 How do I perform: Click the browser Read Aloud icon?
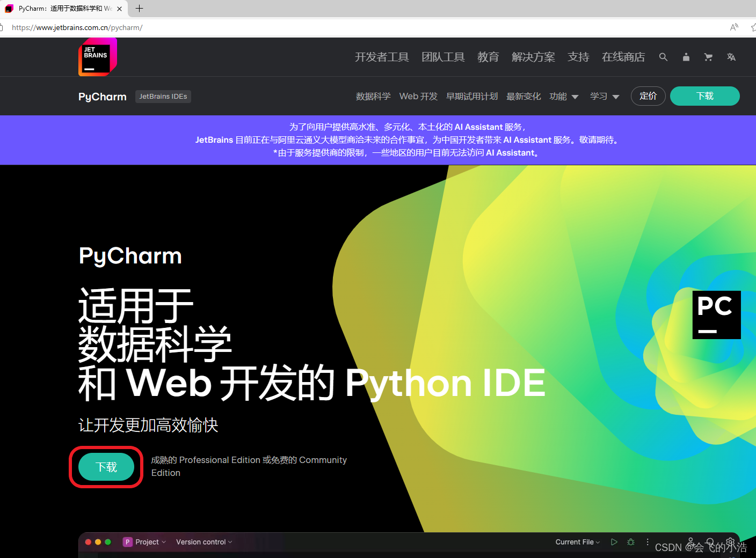tap(734, 27)
